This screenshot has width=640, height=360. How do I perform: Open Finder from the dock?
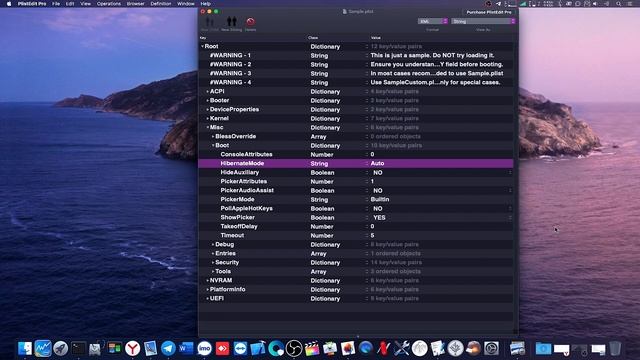[25, 349]
